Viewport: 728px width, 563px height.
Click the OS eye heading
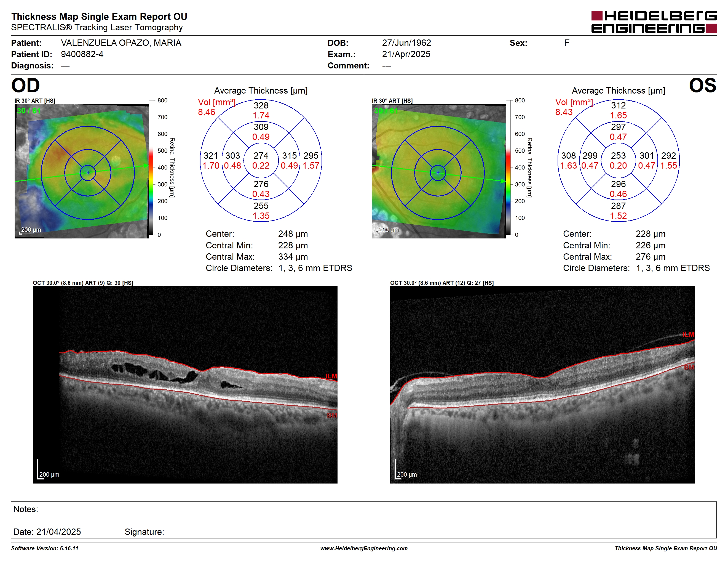click(x=703, y=85)
